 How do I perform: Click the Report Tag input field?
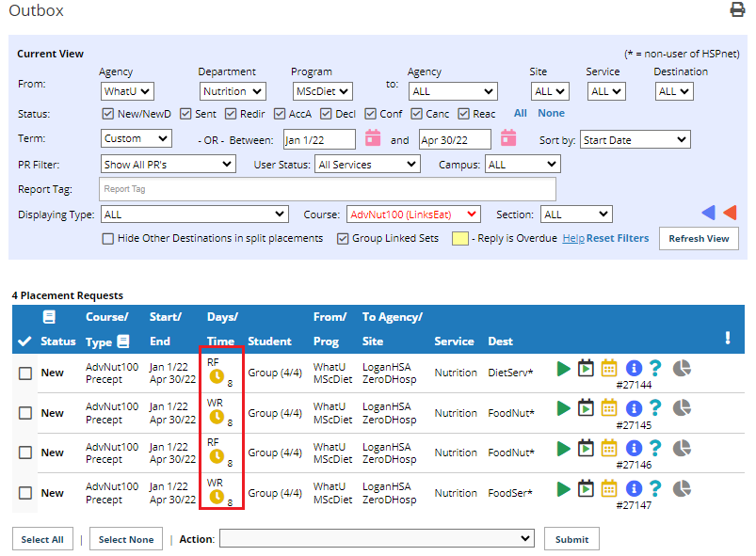328,189
